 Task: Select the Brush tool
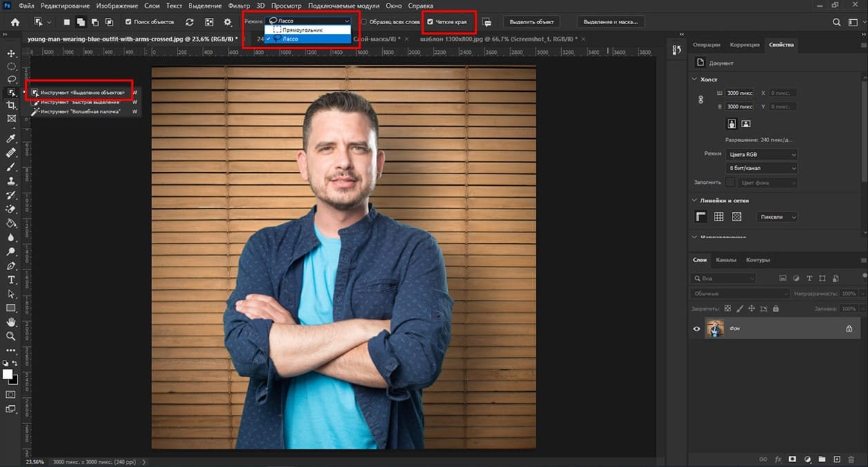11,166
